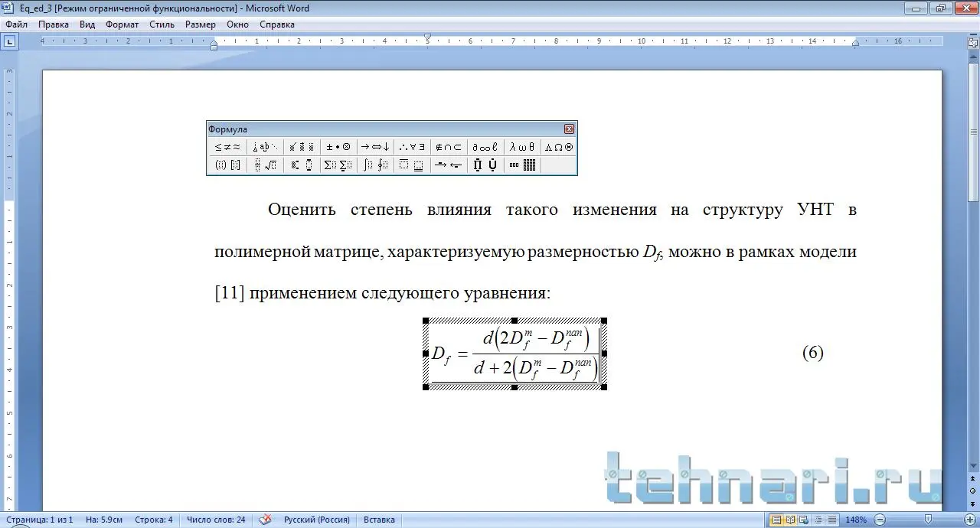Open products and set theory templates palette
This screenshot has height=528, width=980.
[x=485, y=165]
